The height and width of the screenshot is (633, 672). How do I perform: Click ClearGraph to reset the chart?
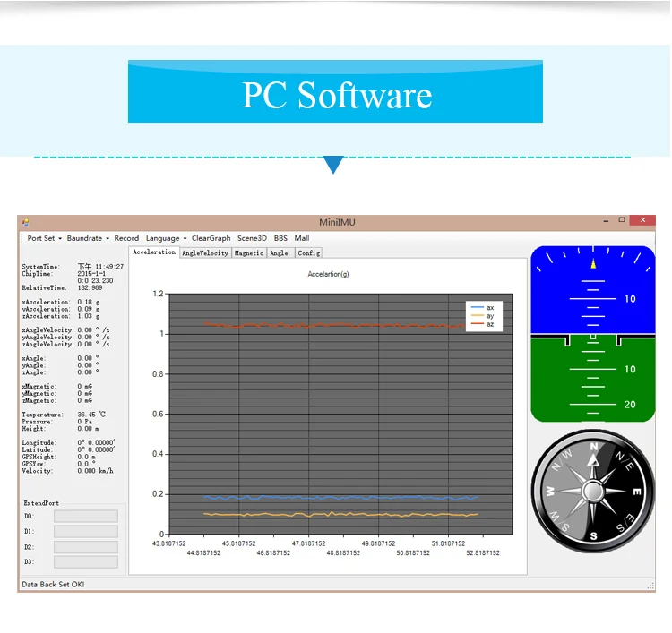[x=211, y=238]
